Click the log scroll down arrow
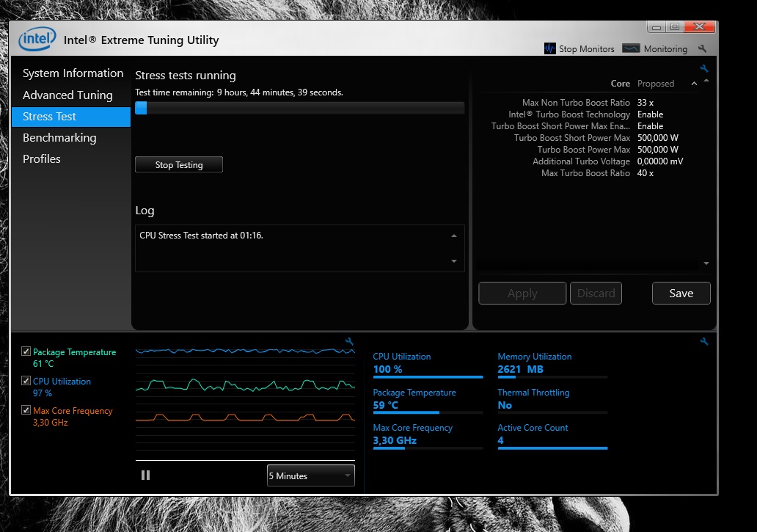 point(454,261)
